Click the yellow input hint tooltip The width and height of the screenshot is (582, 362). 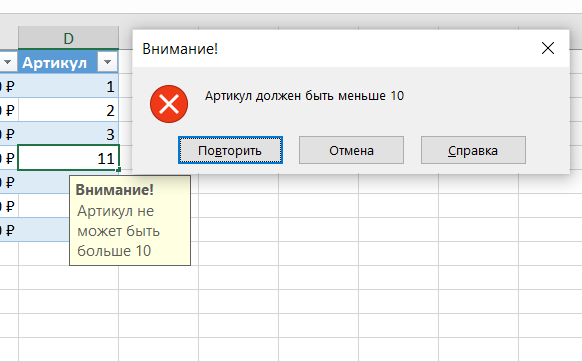coord(130,221)
